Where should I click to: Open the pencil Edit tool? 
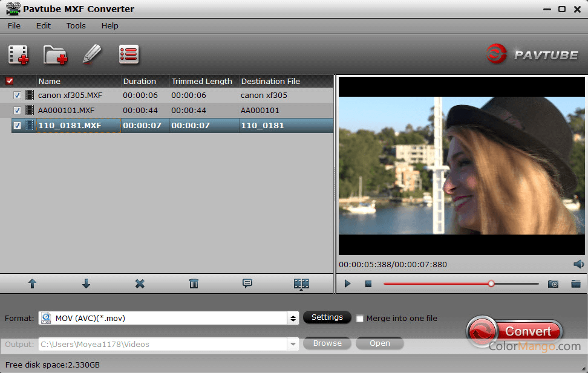[x=92, y=54]
